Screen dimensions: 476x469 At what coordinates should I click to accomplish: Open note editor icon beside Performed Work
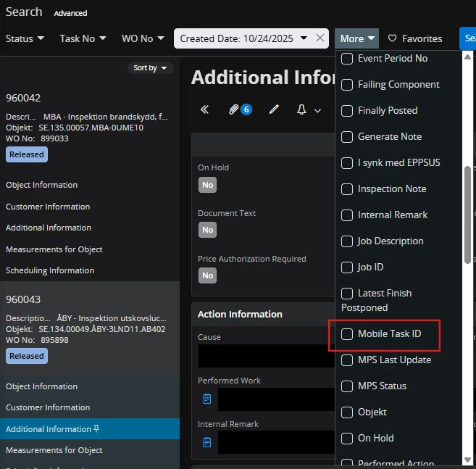tap(207, 399)
